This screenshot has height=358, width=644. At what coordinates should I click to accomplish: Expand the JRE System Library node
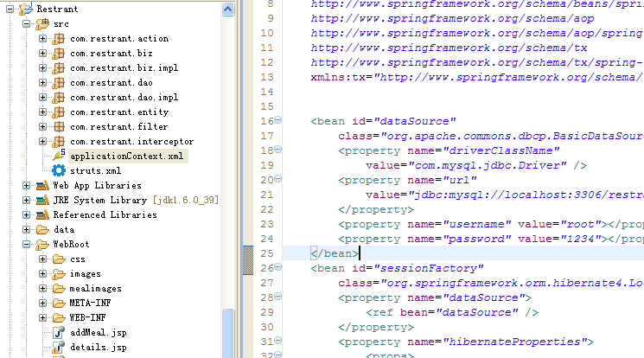[x=26, y=201]
